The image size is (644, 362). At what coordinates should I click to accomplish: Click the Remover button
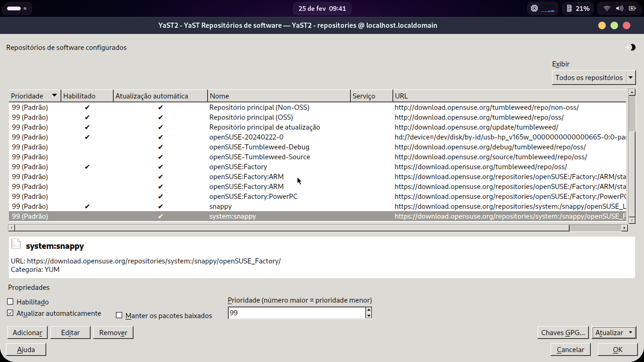(x=113, y=332)
